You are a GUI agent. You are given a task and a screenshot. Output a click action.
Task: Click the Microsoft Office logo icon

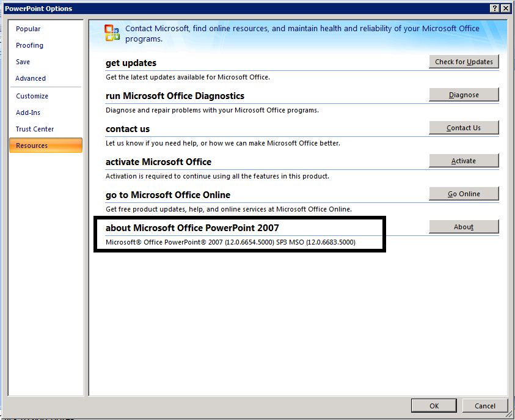click(112, 33)
